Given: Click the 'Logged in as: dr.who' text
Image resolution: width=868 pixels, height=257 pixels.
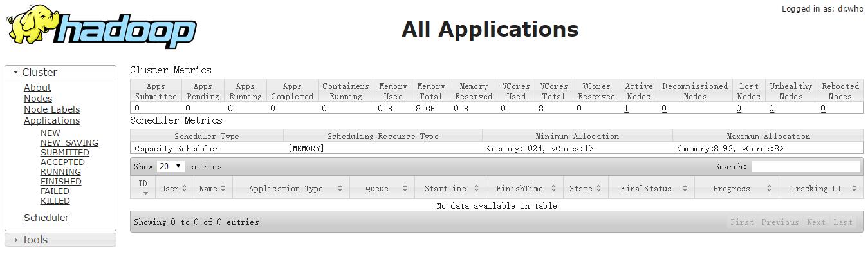Looking at the screenshot, I should pos(822,9).
